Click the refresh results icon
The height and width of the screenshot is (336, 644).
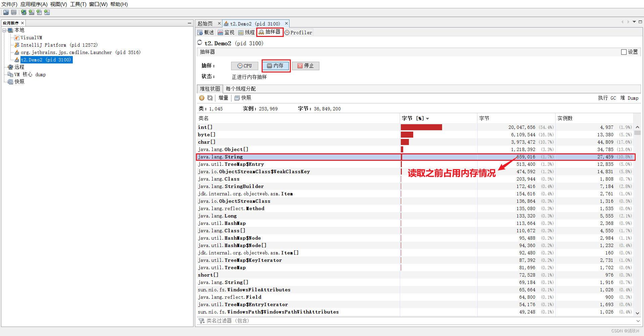pos(210,98)
